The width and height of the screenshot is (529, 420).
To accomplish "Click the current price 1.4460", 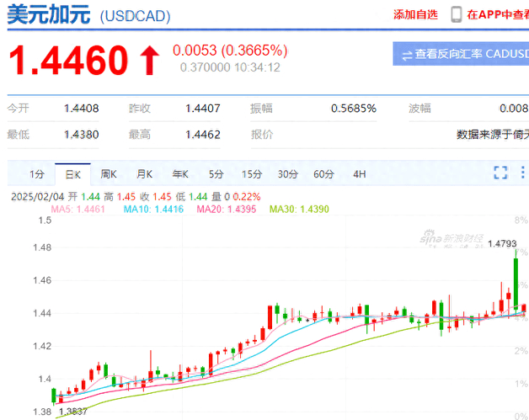I will click(68, 61).
